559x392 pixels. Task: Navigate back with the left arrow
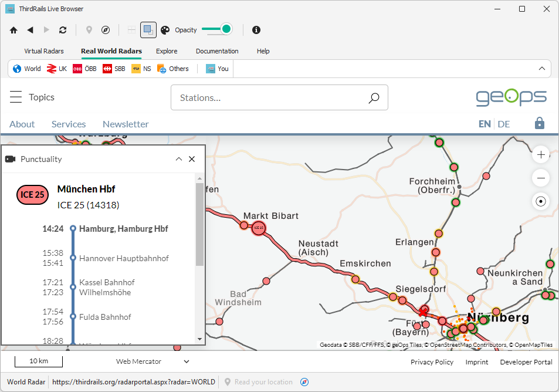pos(31,30)
